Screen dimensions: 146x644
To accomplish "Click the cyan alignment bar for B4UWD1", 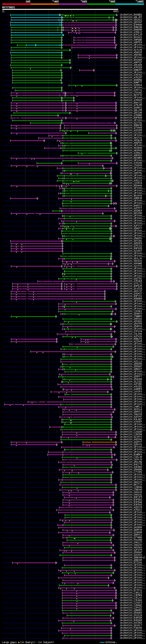I will click(35, 15).
